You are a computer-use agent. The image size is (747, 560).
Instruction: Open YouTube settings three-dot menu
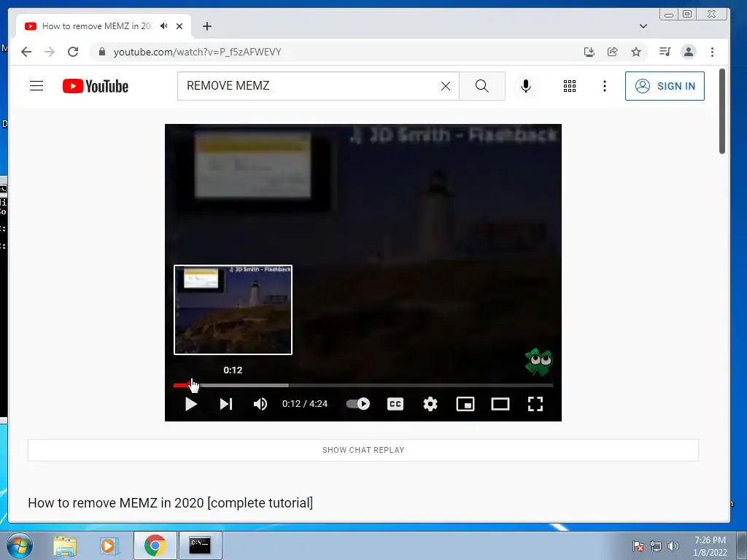click(605, 86)
